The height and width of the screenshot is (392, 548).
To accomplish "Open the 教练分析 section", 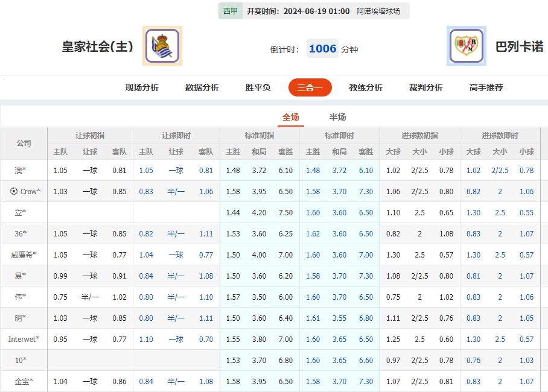I will click(x=365, y=87).
